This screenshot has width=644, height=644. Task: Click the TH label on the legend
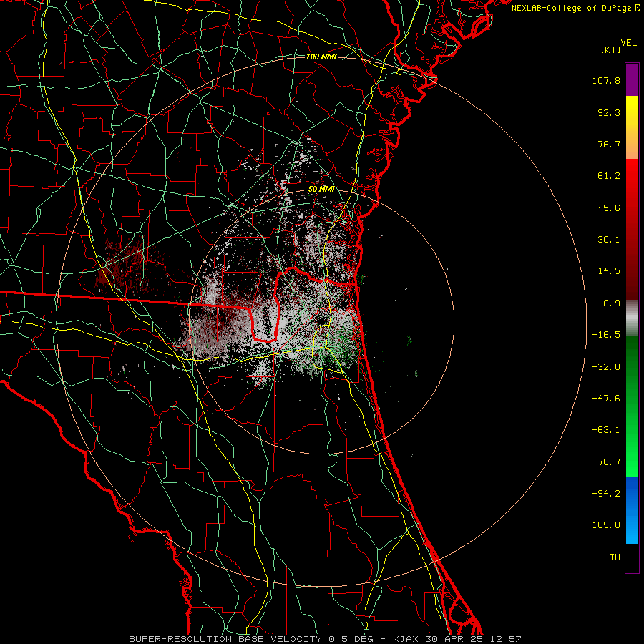[615, 557]
